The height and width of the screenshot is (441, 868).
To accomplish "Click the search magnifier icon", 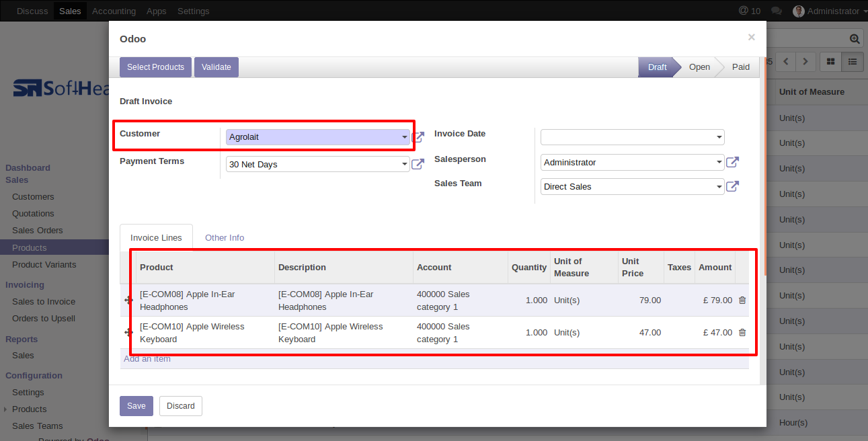I will 855,39.
